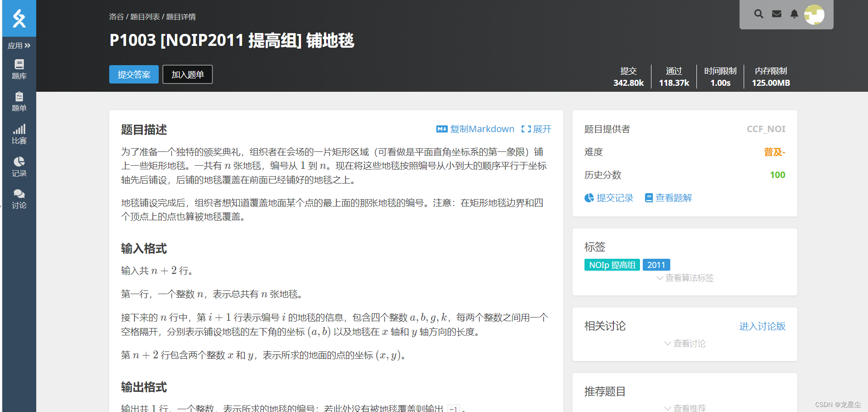Open the notifications bell icon
Screen dimensions: 868x412
click(794, 14)
